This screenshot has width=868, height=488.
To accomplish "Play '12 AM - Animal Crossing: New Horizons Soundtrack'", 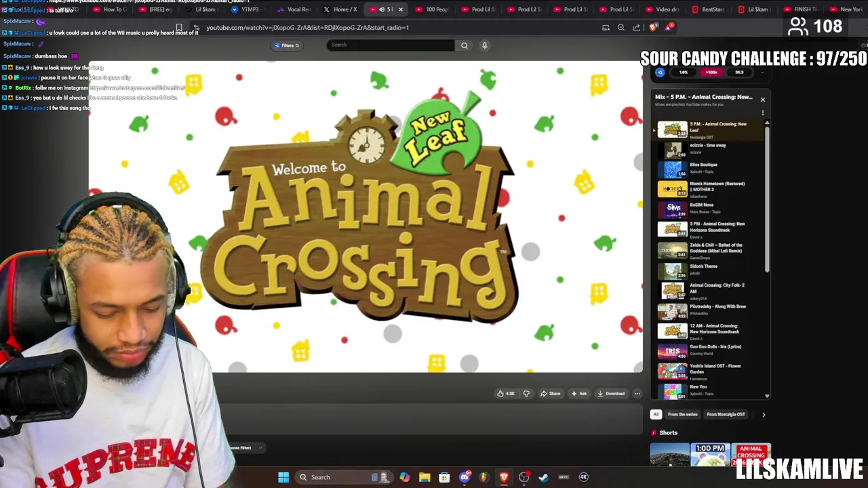I will 709,331.
